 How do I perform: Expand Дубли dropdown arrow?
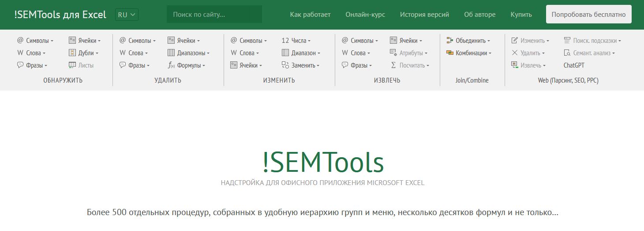tap(97, 53)
